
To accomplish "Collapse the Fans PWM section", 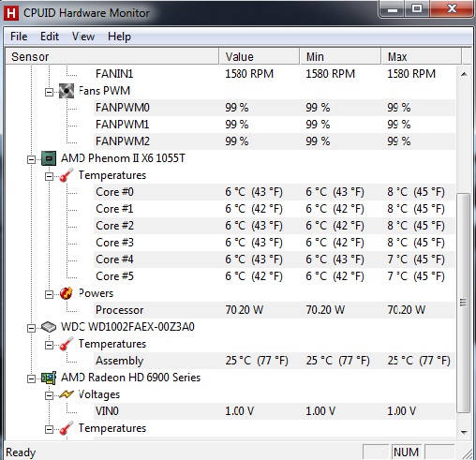I will tap(49, 92).
